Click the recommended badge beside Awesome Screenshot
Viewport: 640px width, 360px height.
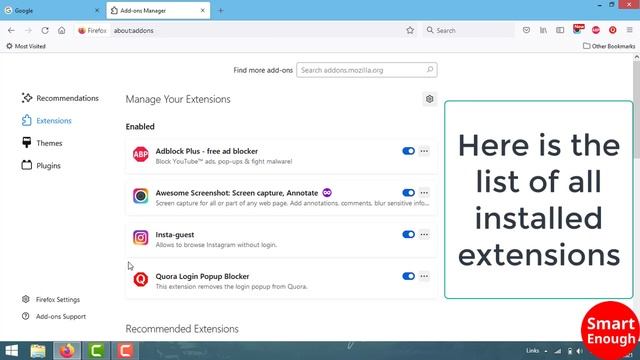click(327, 193)
